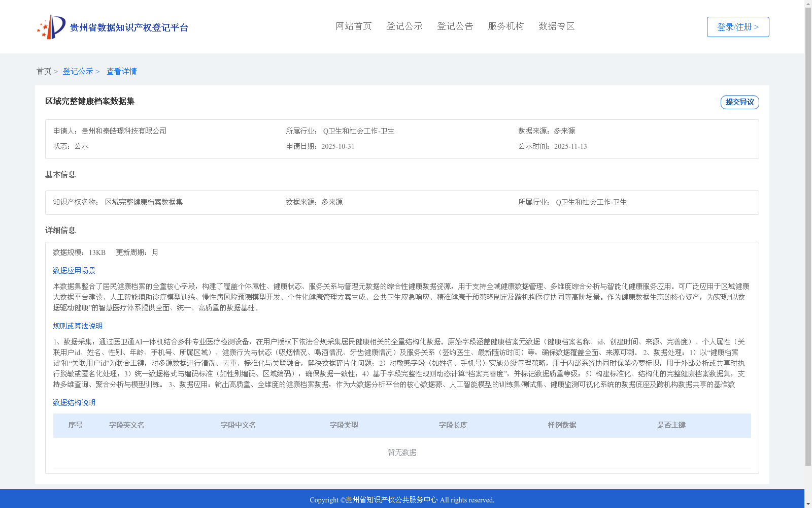The height and width of the screenshot is (508, 812).
Task: Click the platform title 贵州省数据知识产权登记平台
Action: [129, 27]
